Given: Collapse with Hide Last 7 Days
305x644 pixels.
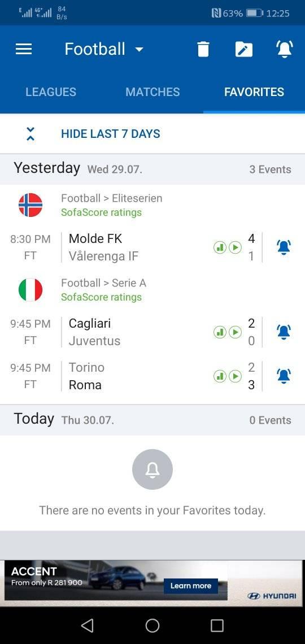Looking at the screenshot, I should (x=111, y=134).
